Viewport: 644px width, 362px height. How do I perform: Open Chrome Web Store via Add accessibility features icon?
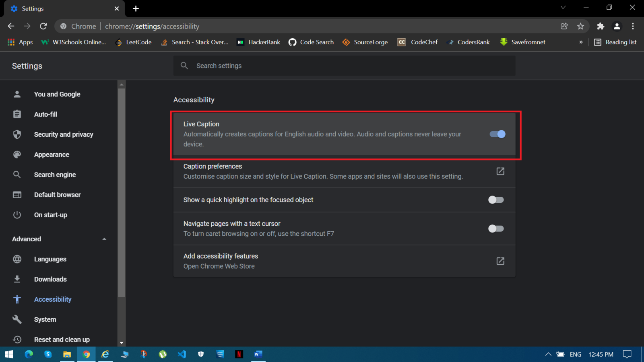(500, 261)
